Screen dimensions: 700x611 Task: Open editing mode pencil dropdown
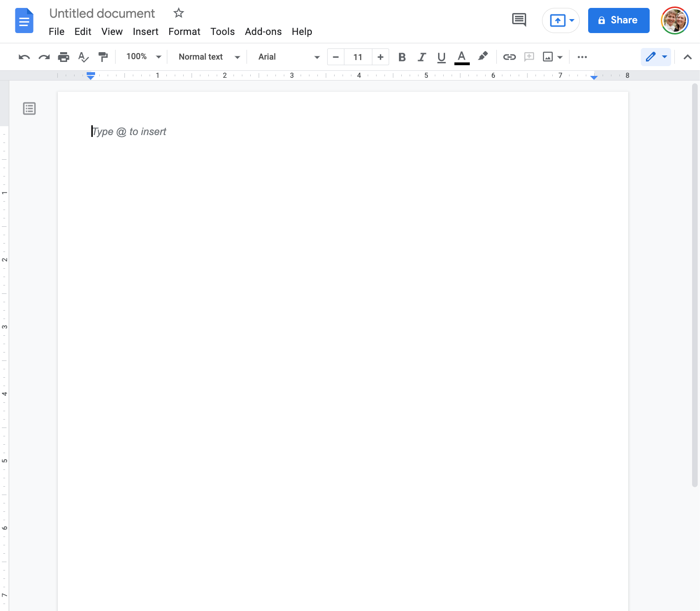click(x=656, y=57)
